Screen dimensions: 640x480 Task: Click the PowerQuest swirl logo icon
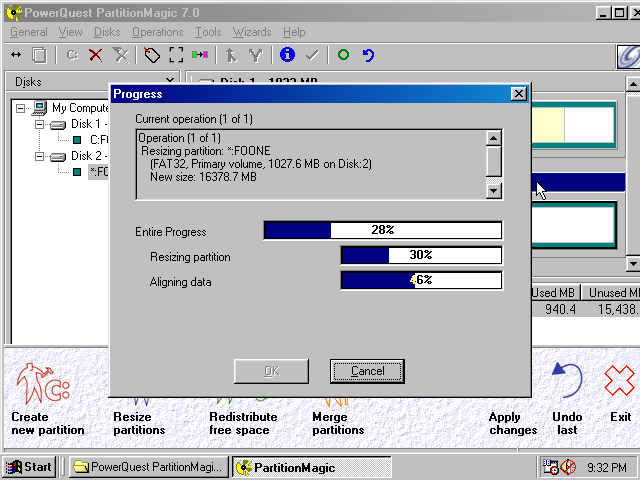[x=629, y=56]
